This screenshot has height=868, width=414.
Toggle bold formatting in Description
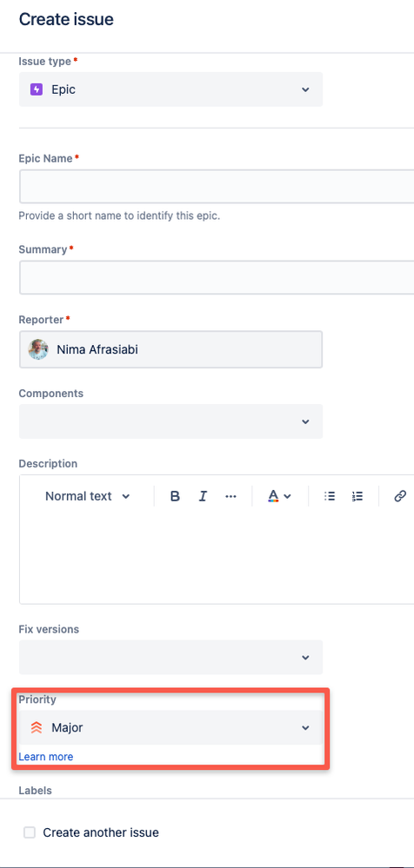click(175, 496)
